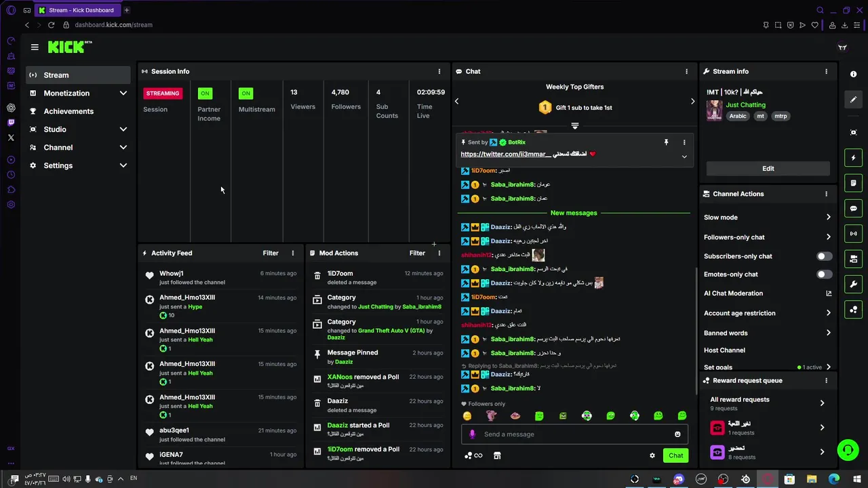Image resolution: width=868 pixels, height=488 pixels.
Task: Open Host Channel action
Action: [x=724, y=350]
